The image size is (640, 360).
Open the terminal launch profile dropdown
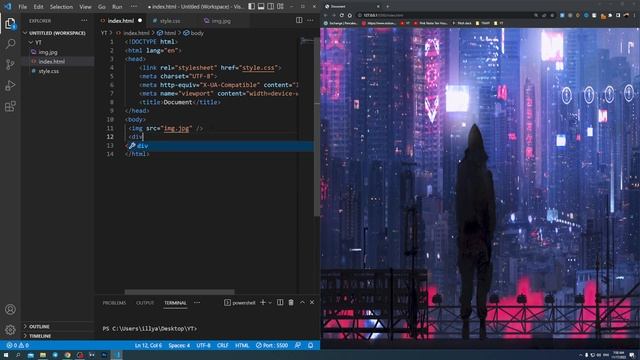(x=270, y=303)
